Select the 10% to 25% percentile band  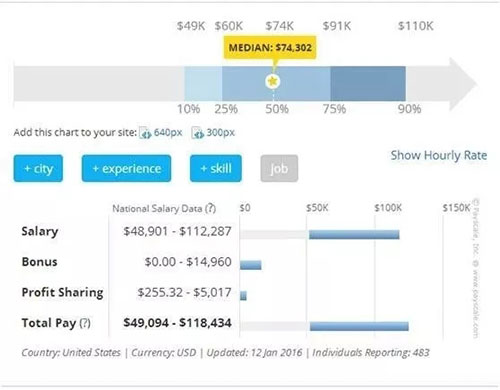[x=203, y=83]
